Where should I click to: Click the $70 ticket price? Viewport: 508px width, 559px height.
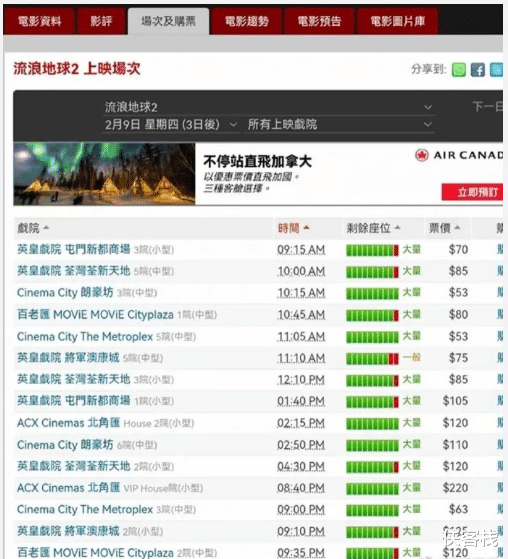click(x=458, y=250)
